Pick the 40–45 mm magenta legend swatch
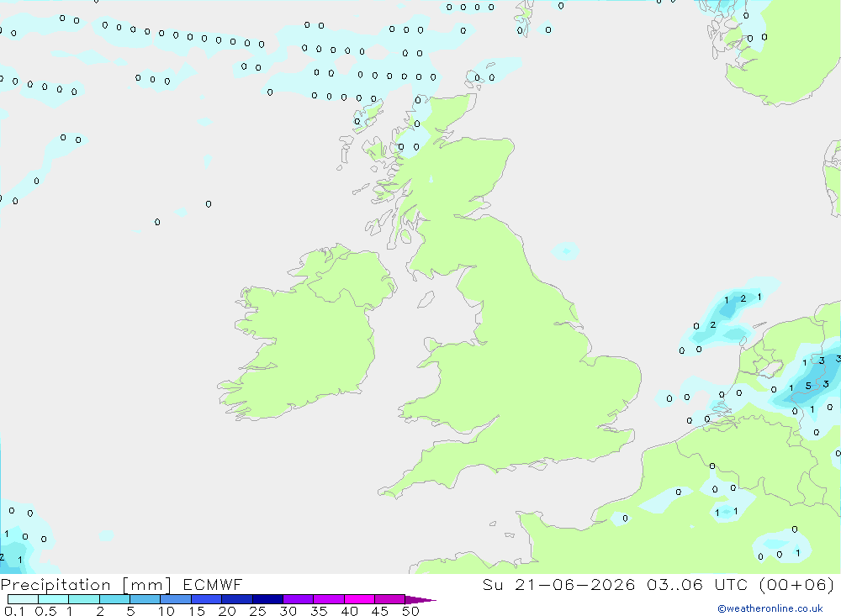 pyautogui.click(x=359, y=599)
